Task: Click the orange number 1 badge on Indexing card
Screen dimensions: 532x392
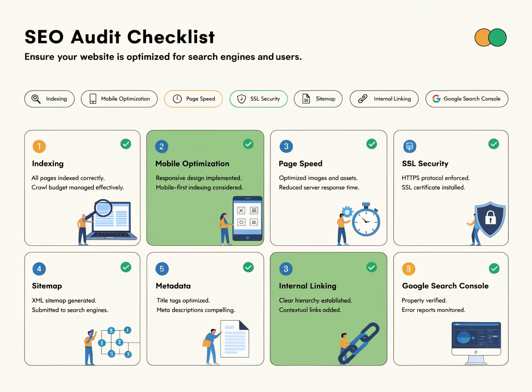Action: coord(39,147)
